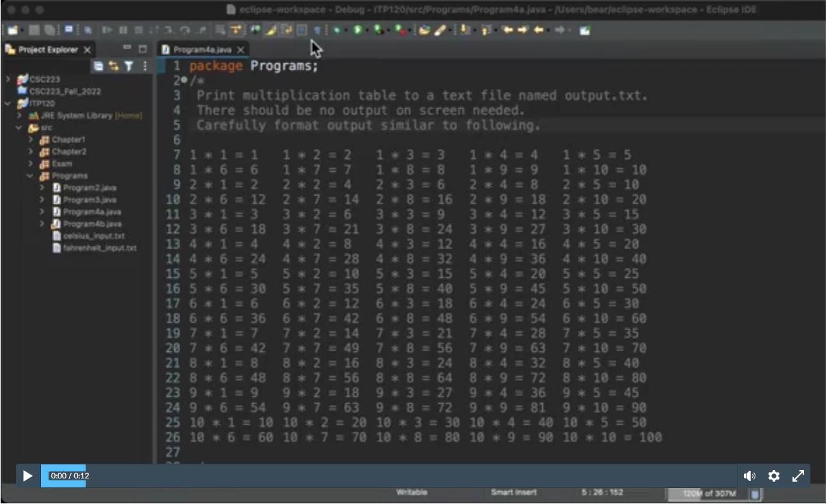Click the cursor position 5 : 26 : 152
The image size is (827, 504).
coord(602,493)
